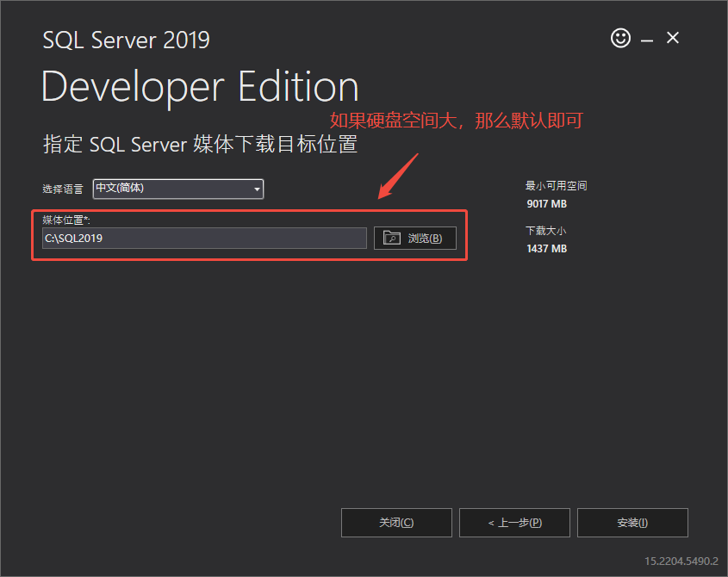The image size is (728, 577).
Task: Close the installer with the X icon
Action: coord(673,38)
